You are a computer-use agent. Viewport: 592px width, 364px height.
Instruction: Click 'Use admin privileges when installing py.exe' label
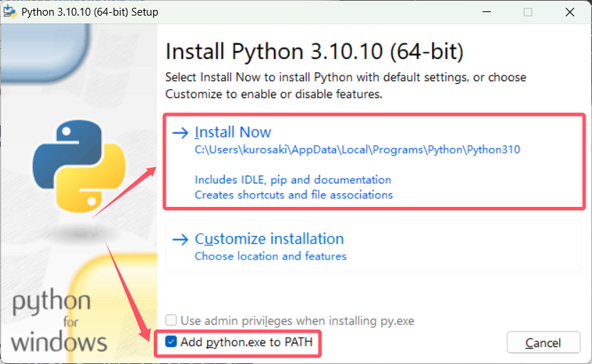tap(297, 321)
